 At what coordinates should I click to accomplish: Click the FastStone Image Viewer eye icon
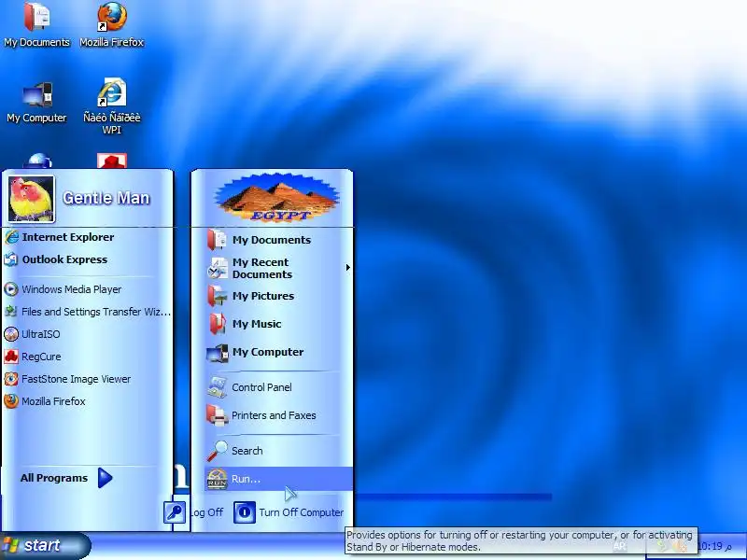click(x=11, y=379)
